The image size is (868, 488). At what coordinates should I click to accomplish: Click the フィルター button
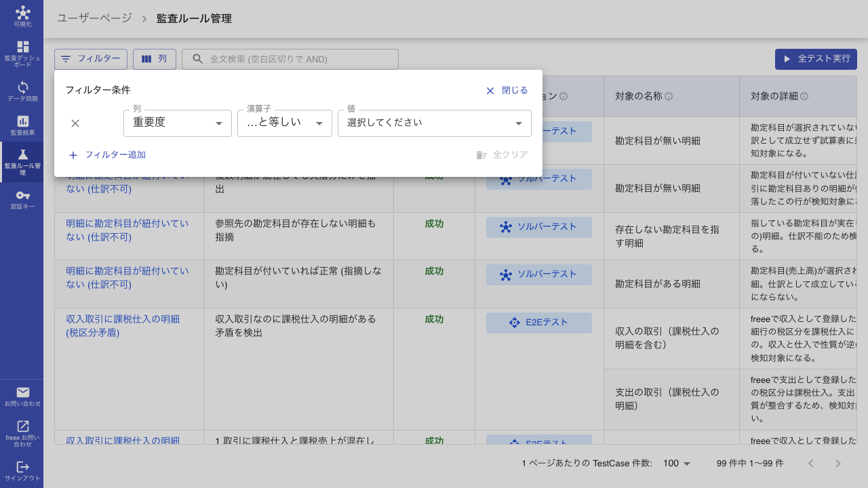point(91,59)
